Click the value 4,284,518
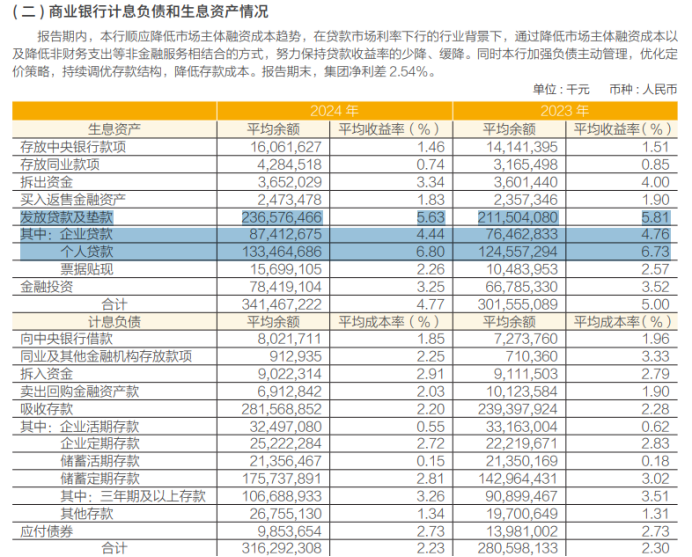692x557 pixels. [x=289, y=164]
